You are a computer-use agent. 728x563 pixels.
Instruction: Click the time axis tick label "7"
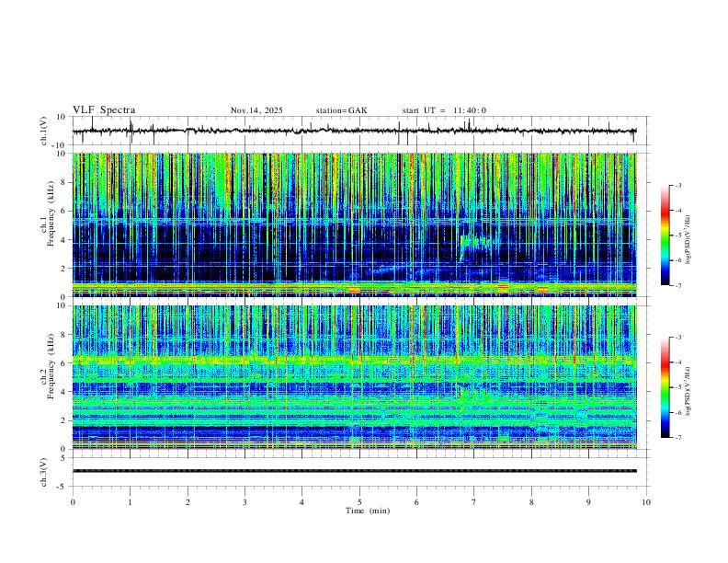coord(474,502)
